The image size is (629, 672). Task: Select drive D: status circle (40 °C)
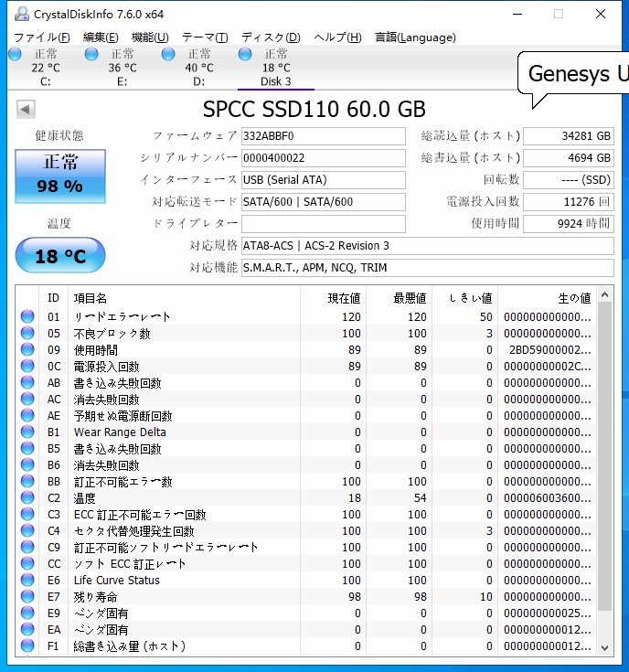[168, 55]
